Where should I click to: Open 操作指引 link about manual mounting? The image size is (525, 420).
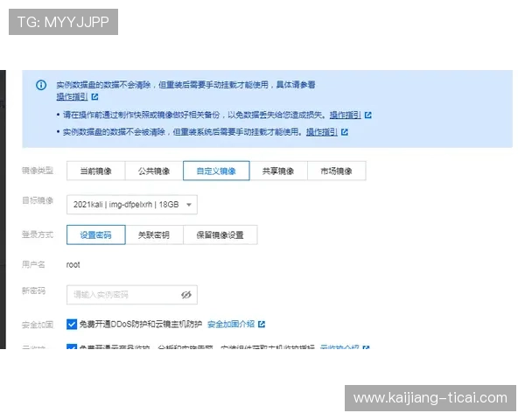click(322, 132)
